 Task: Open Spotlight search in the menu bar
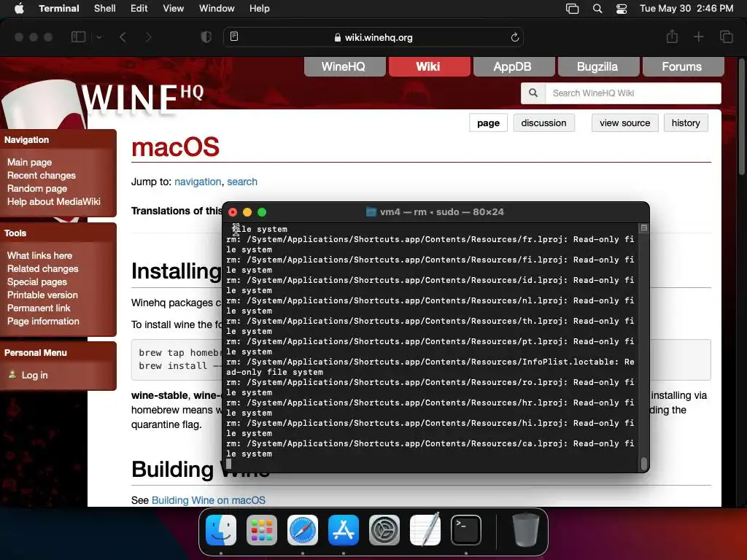pos(597,9)
